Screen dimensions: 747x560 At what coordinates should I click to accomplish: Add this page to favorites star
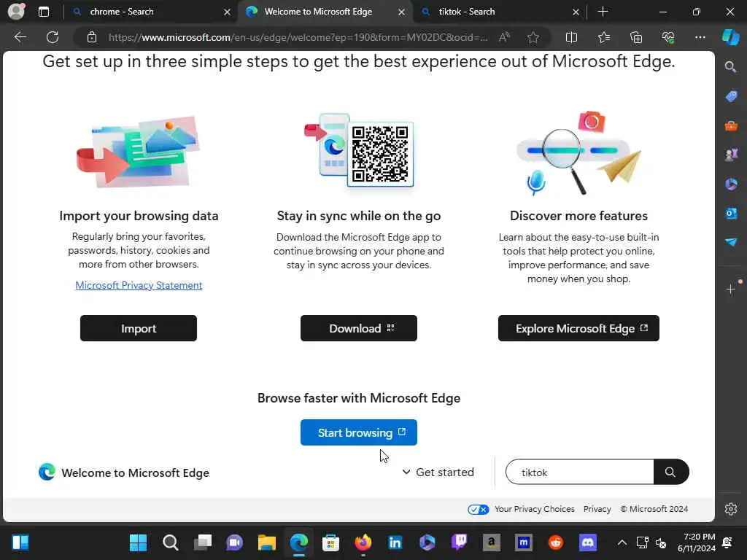point(533,37)
